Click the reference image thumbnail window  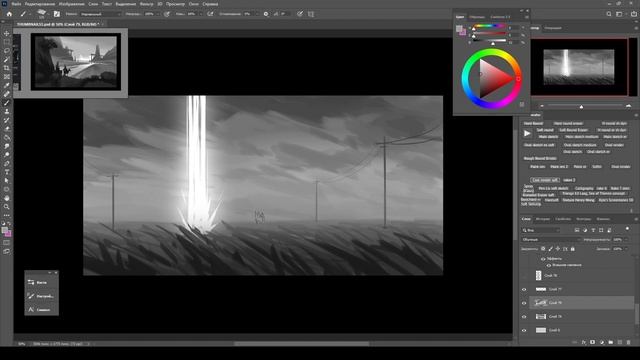coord(76,62)
